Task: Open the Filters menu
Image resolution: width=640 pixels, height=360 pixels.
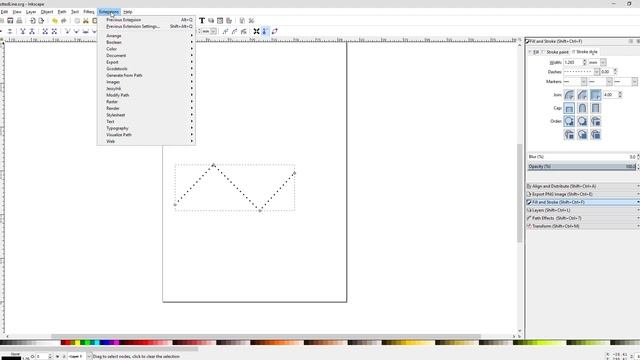Action: tap(89, 12)
